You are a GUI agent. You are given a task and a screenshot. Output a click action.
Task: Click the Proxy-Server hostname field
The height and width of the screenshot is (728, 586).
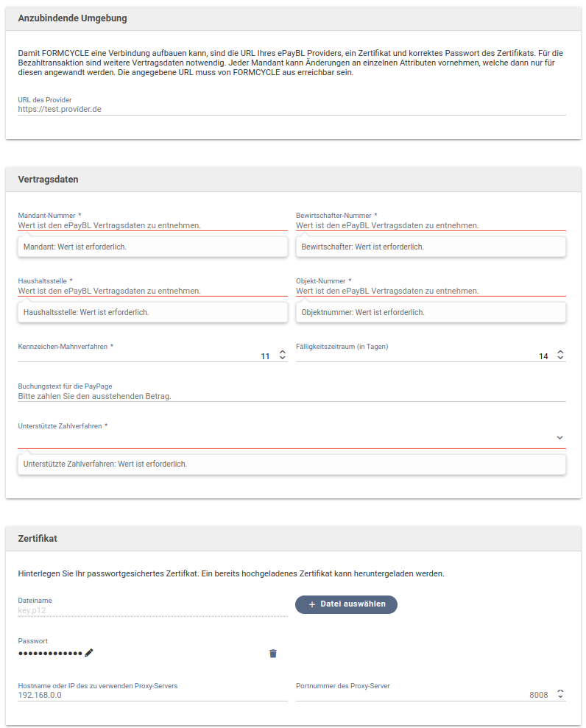pyautogui.click(x=152, y=695)
